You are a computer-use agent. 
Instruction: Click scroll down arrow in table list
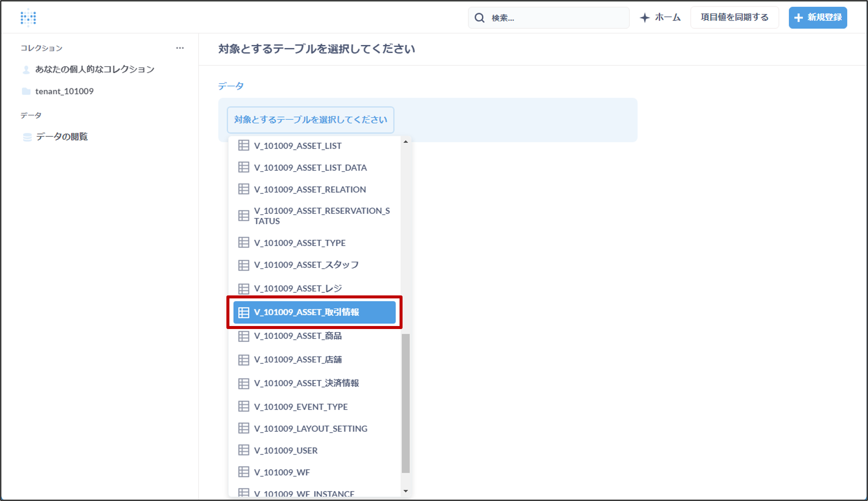click(406, 491)
